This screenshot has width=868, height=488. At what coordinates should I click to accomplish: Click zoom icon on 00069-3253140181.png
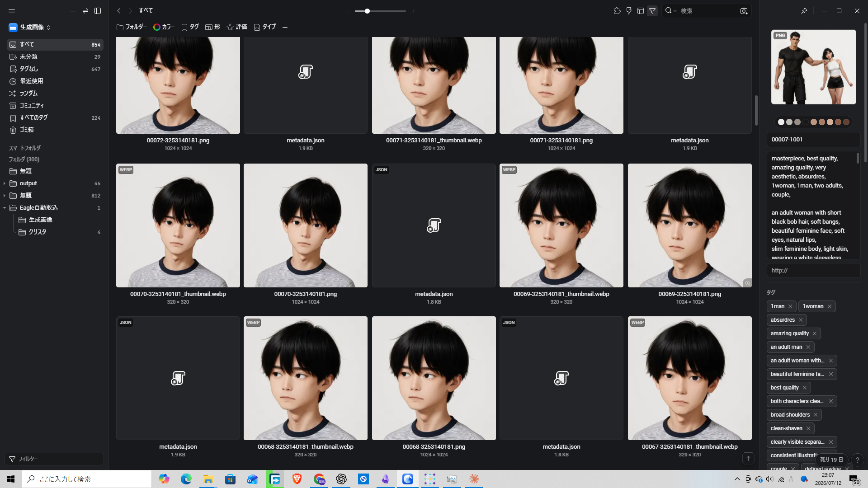tap(747, 283)
